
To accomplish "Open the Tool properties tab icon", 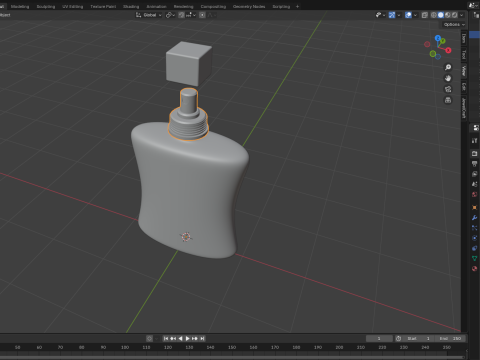I will 475,141.
